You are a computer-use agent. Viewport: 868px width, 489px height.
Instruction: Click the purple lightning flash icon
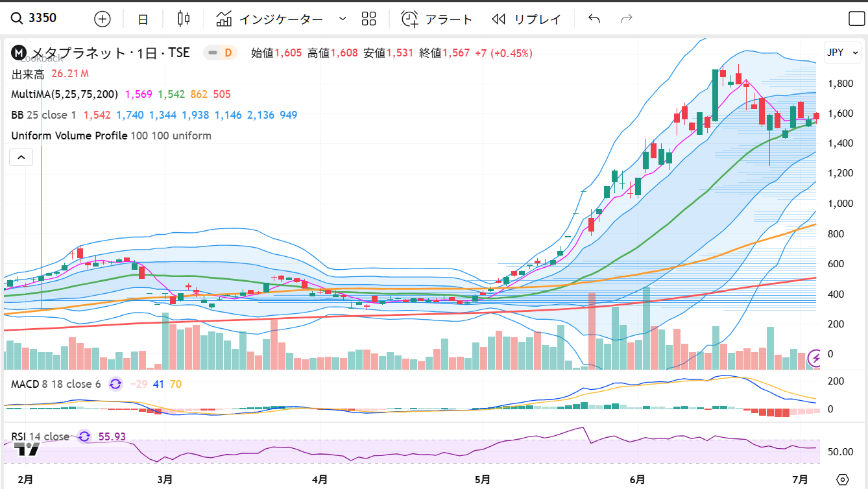816,357
